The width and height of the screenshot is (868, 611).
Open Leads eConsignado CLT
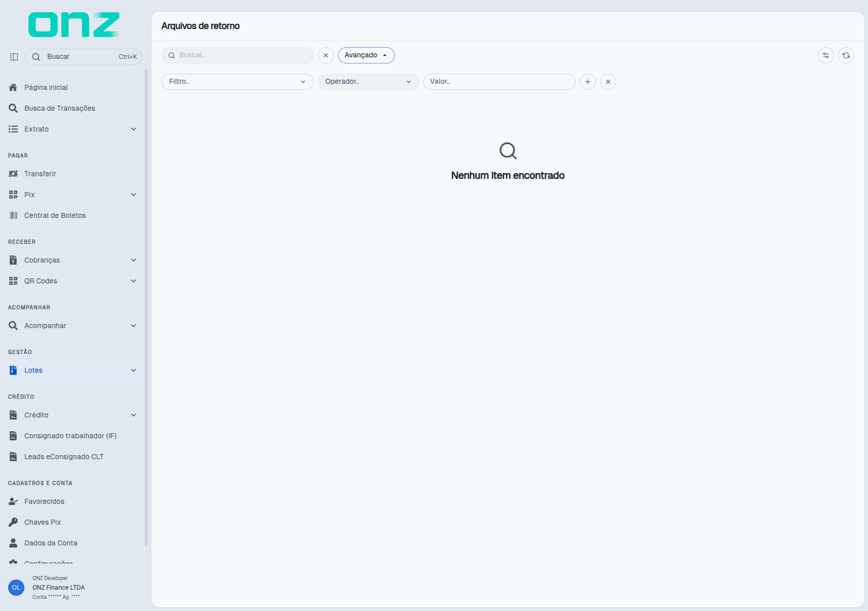coord(64,457)
